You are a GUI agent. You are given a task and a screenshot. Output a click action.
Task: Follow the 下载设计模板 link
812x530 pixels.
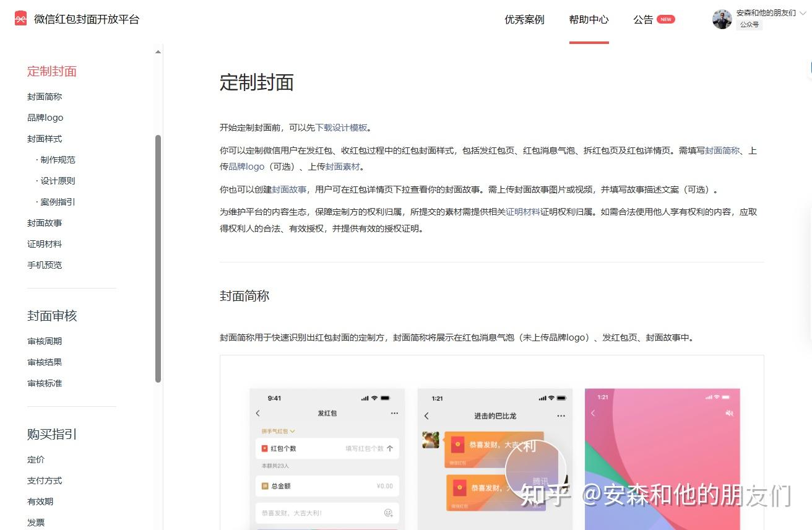click(342, 128)
